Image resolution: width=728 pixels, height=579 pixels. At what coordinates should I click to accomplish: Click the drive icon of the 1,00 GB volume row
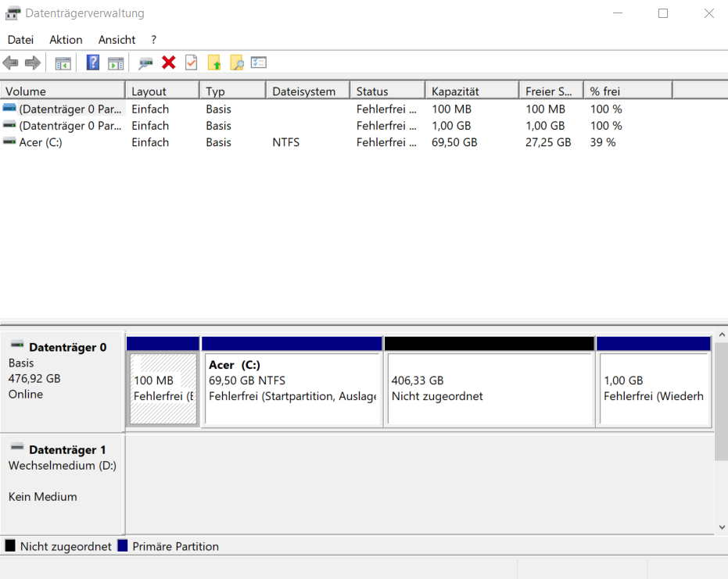9,125
